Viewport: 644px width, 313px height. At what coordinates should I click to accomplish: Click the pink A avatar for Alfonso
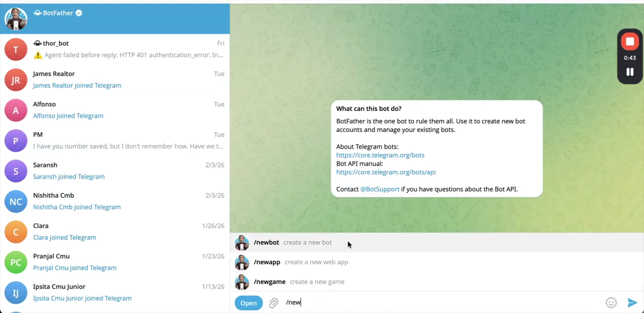(x=16, y=110)
